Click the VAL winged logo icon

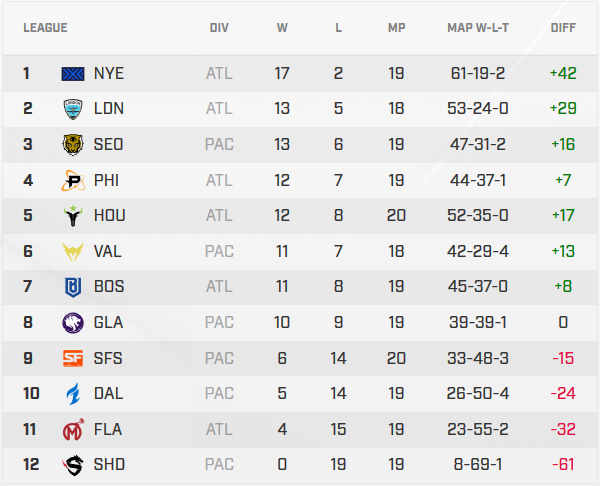point(74,251)
